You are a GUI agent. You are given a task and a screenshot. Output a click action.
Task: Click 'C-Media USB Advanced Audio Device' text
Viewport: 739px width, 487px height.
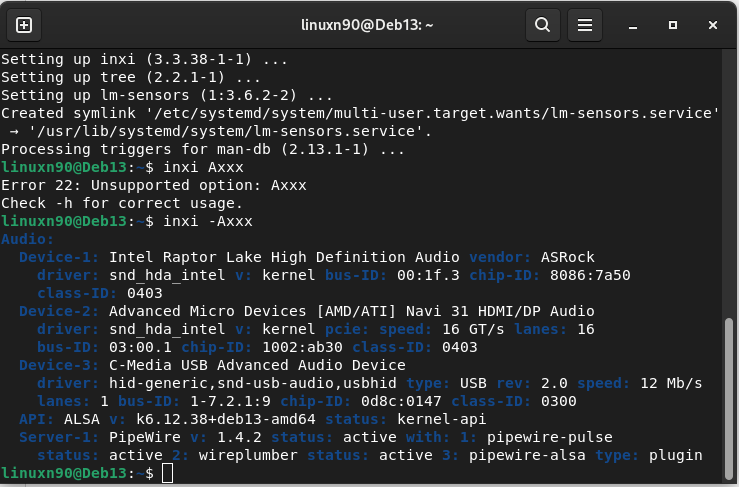(x=257, y=365)
